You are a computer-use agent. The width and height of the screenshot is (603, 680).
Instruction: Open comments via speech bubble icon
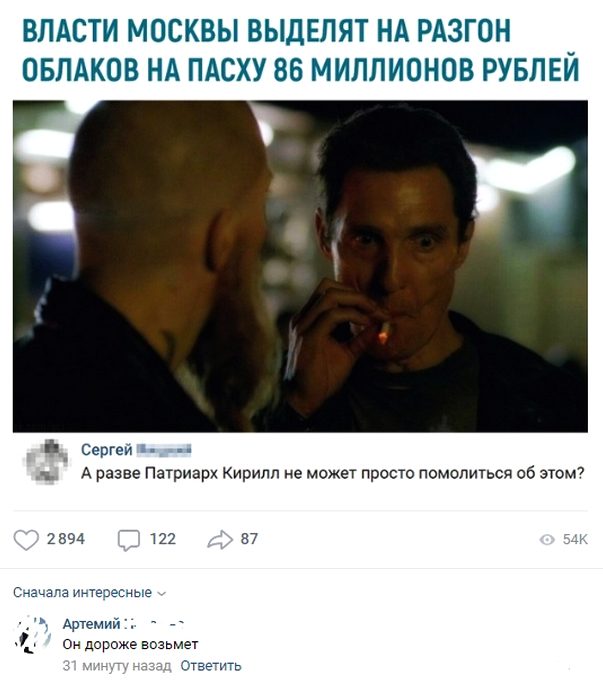[129, 540]
